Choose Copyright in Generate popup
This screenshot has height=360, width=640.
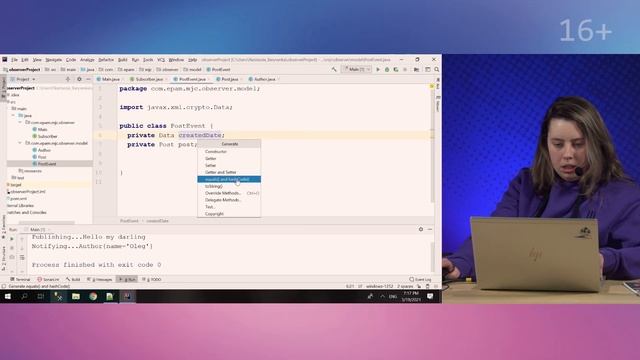click(x=229, y=214)
